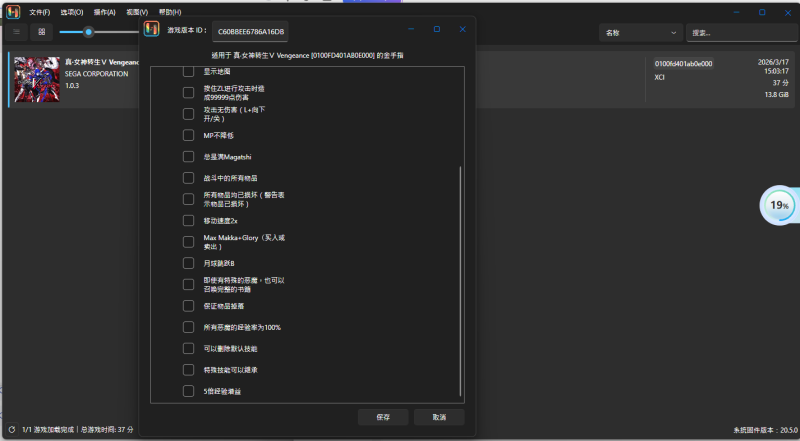Select the 真·女神转生V Vengeance game thumbnail
Image resolution: width=800 pixels, height=441 pixels.
[x=37, y=79]
